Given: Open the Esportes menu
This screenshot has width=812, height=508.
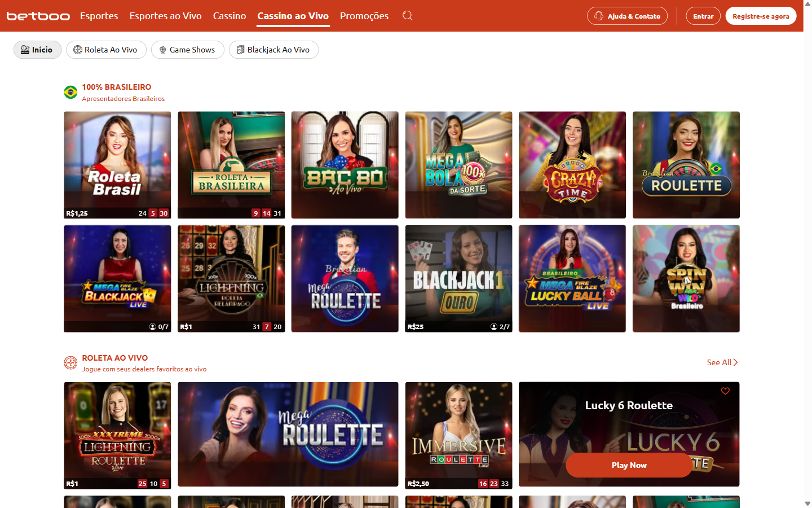Looking at the screenshot, I should tap(99, 16).
